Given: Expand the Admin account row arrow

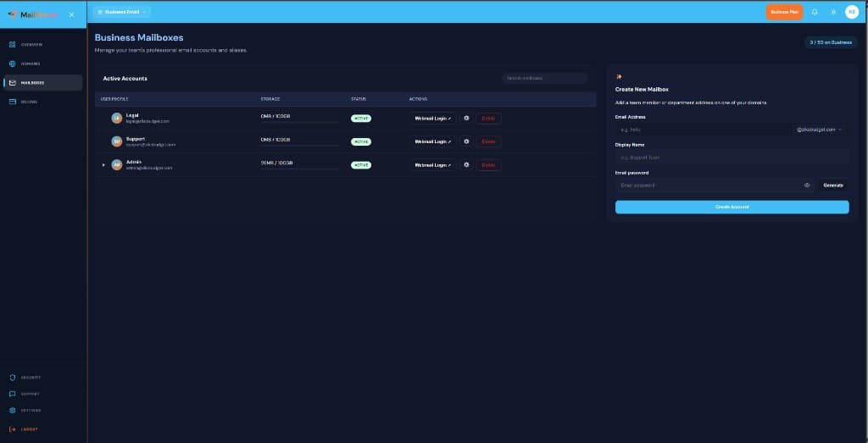Looking at the screenshot, I should pyautogui.click(x=103, y=165).
